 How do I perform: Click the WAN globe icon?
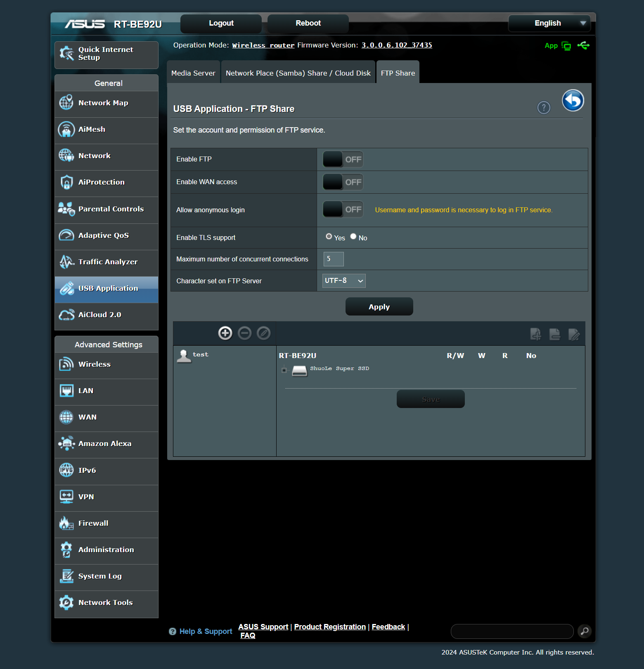click(x=66, y=417)
